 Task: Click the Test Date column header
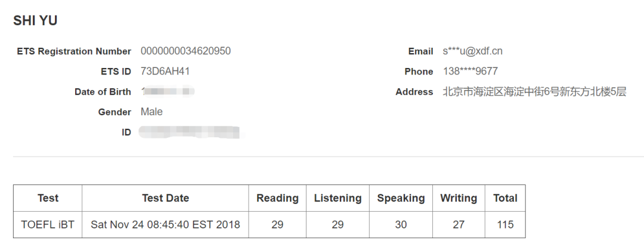pyautogui.click(x=165, y=198)
